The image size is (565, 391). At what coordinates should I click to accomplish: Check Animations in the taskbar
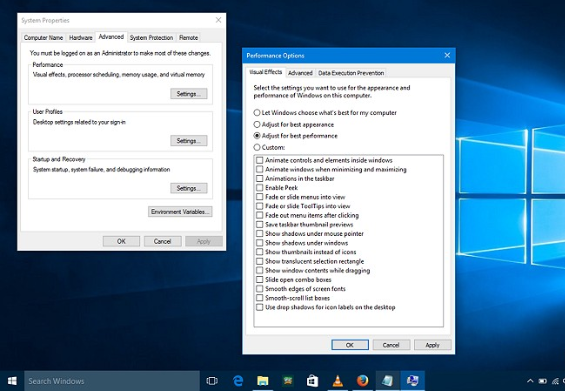pyautogui.click(x=259, y=178)
